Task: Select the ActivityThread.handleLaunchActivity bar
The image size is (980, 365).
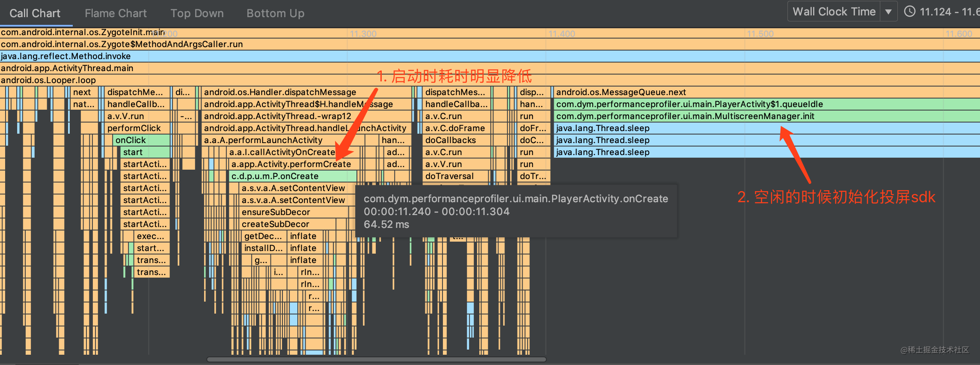Action: click(306, 128)
